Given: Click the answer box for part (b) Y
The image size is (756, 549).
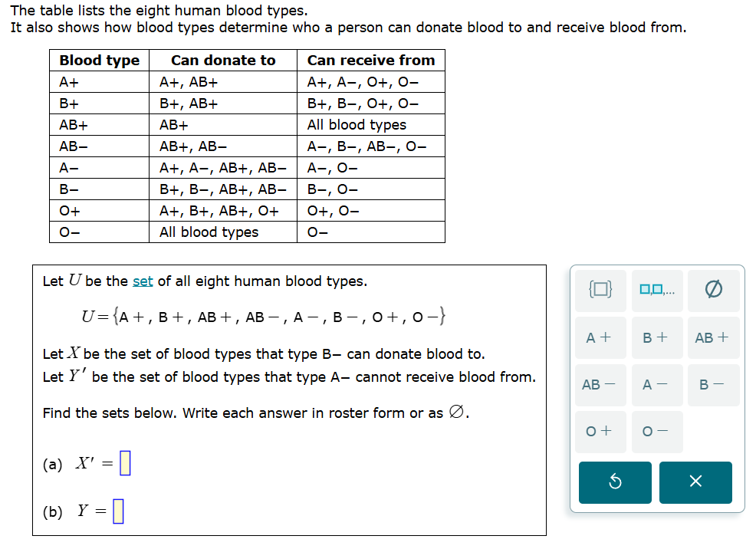Looking at the screenshot, I should (119, 511).
